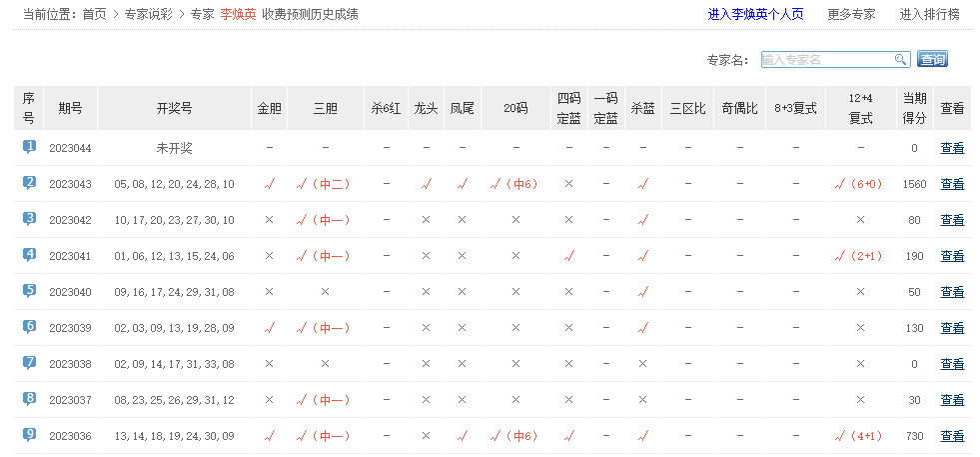
Task: Click the magnifier icon in expert search box
Action: (x=900, y=59)
